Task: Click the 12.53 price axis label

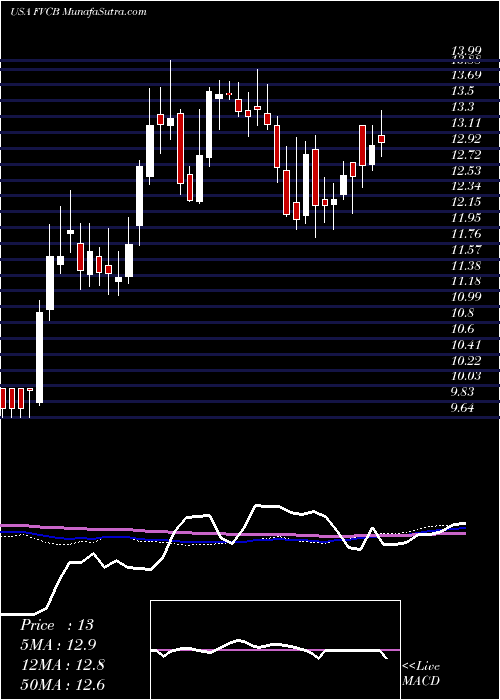Action: click(x=466, y=171)
